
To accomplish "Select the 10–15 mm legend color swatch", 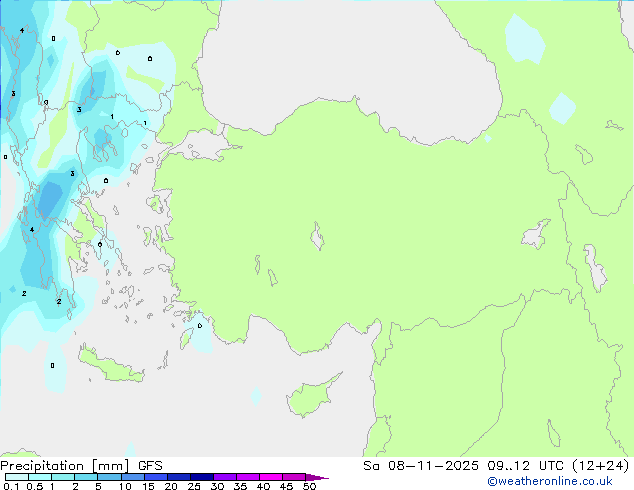I will tap(133, 477).
